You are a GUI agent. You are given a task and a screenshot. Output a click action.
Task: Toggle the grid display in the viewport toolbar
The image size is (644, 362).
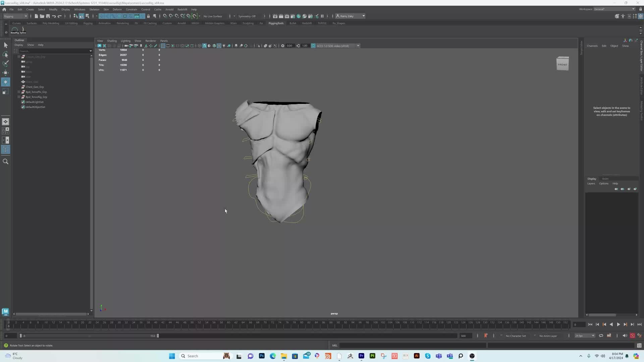(x=163, y=46)
